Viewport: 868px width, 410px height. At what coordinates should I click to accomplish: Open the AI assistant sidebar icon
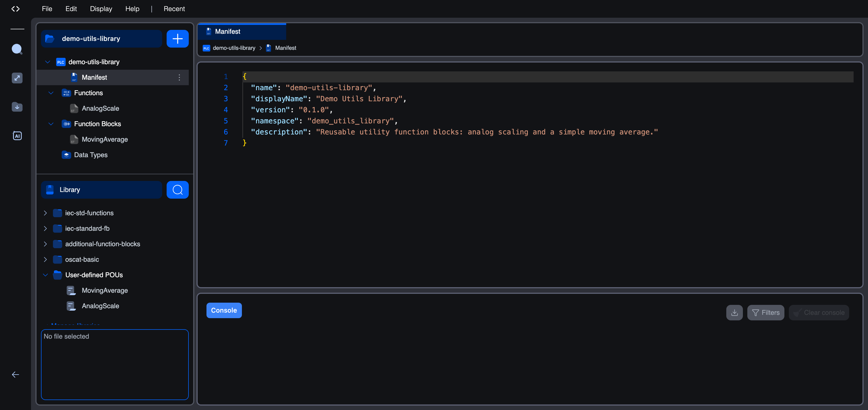17,136
